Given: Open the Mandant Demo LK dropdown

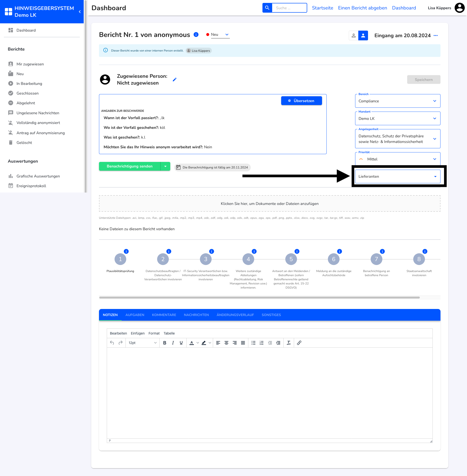Looking at the screenshot, I should 397,118.
